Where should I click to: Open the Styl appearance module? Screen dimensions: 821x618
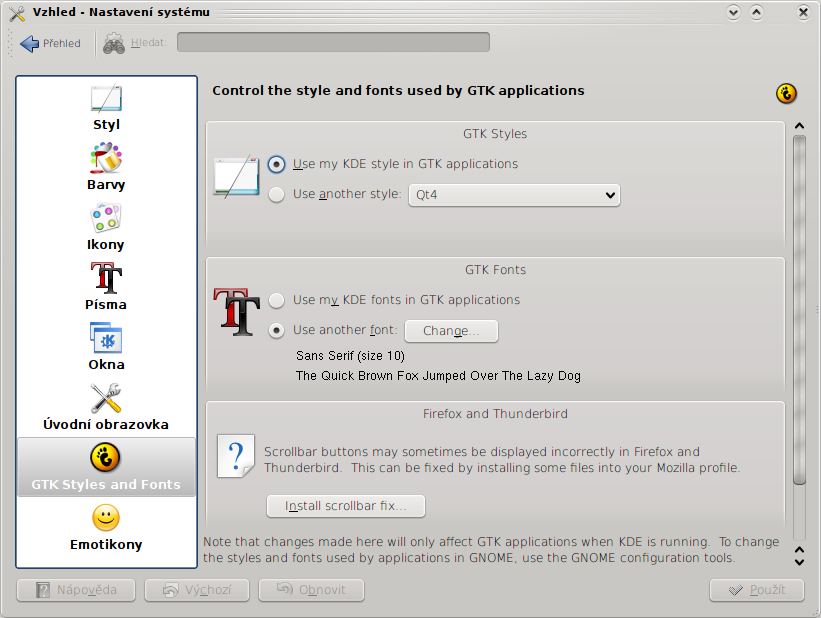pos(106,107)
